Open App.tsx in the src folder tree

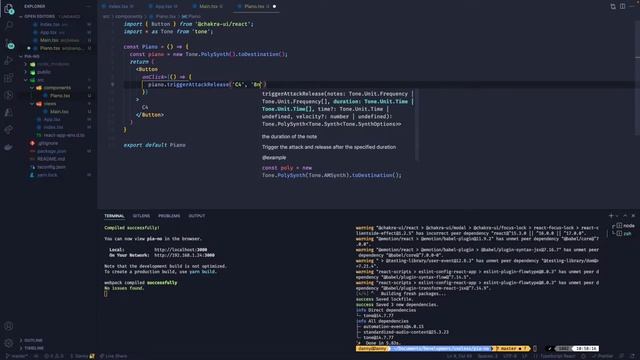tap(51, 120)
